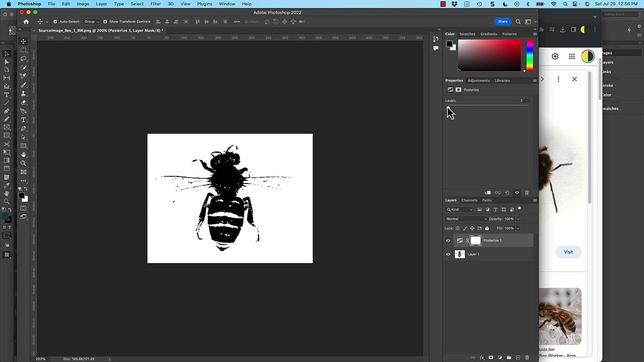
Task: Click the Levels slider handle
Action: pyautogui.click(x=448, y=108)
